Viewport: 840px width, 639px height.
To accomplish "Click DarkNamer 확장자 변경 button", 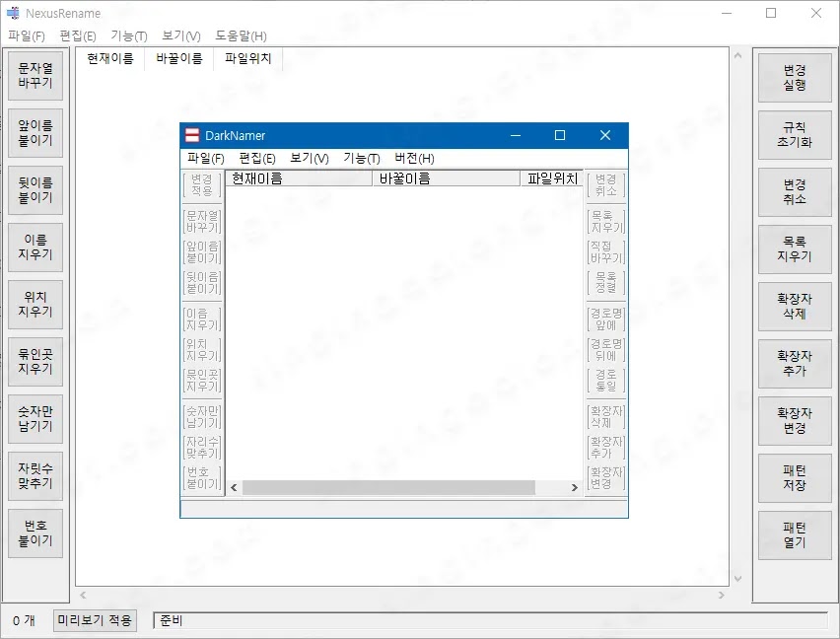I will [606, 478].
